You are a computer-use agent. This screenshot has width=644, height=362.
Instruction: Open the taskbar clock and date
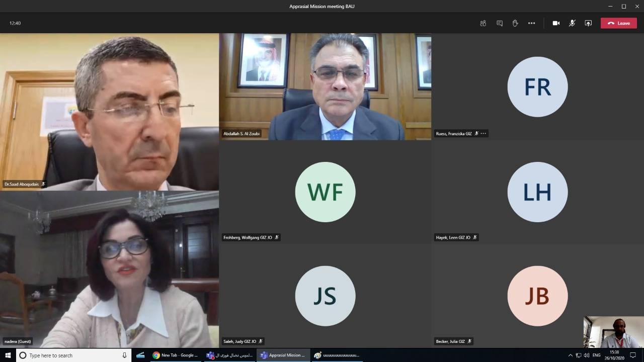(614, 355)
